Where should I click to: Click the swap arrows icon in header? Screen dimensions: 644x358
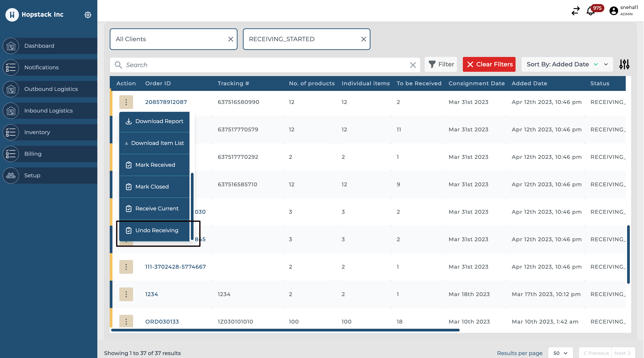(575, 11)
